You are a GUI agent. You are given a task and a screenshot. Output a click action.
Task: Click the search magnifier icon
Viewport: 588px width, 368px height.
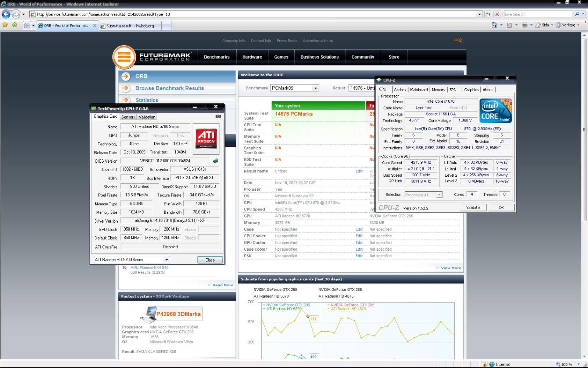[577, 14]
